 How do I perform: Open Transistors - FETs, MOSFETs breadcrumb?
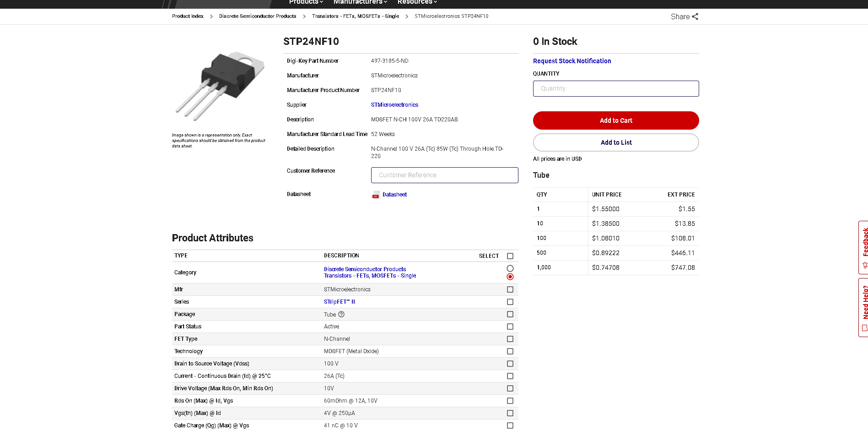tap(355, 16)
